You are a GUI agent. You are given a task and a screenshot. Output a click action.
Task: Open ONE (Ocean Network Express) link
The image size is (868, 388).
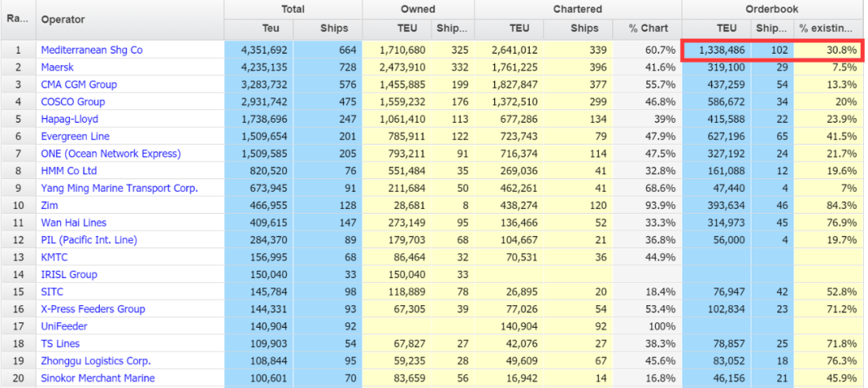coord(111,153)
